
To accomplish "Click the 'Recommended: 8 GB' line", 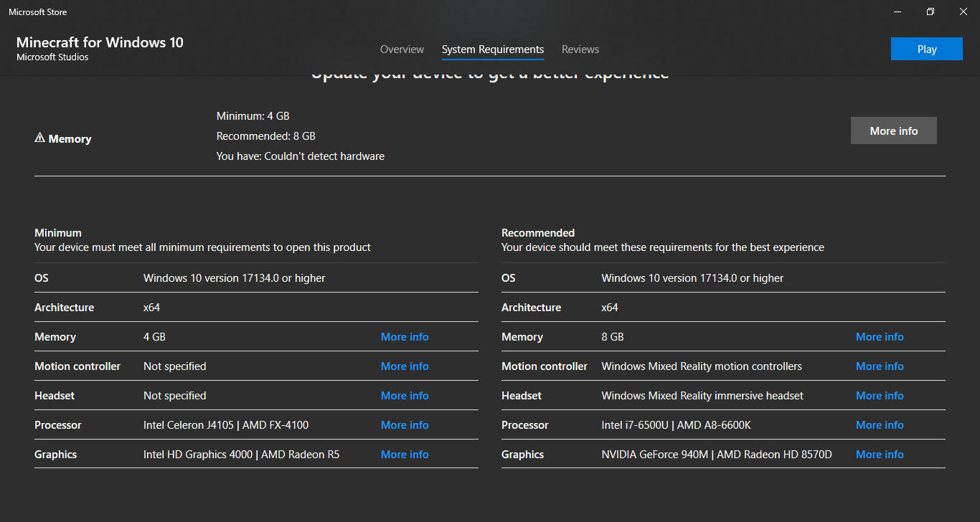I will coord(266,136).
